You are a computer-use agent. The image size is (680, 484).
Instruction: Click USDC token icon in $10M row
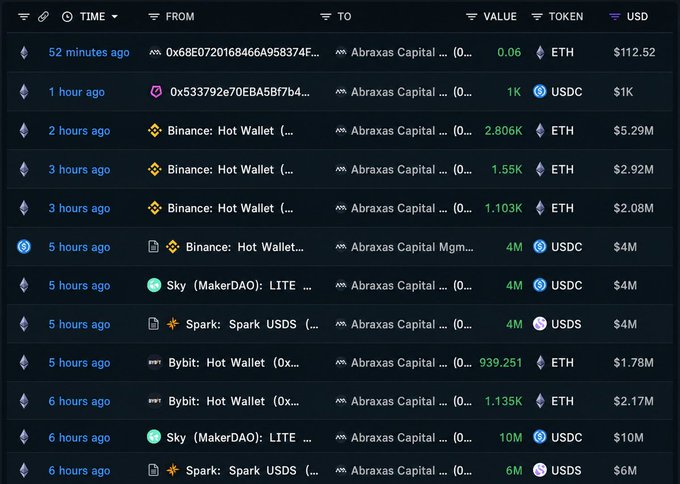(x=540, y=437)
